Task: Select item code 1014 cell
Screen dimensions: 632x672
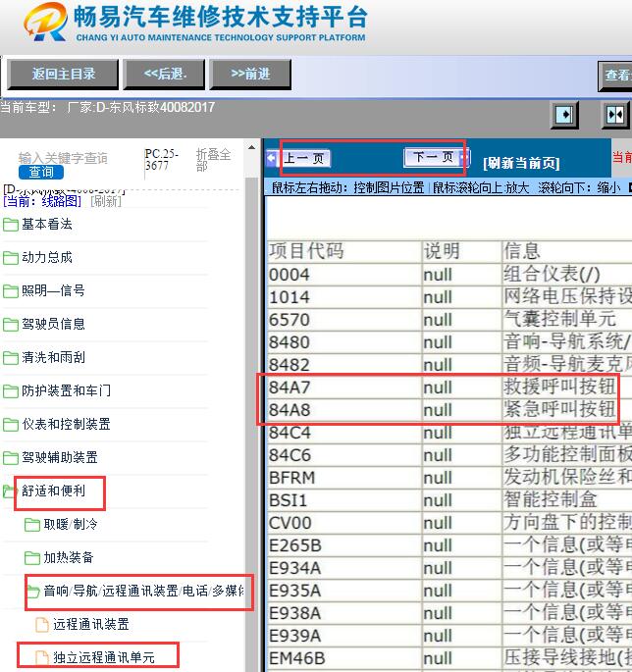Action: coord(344,297)
